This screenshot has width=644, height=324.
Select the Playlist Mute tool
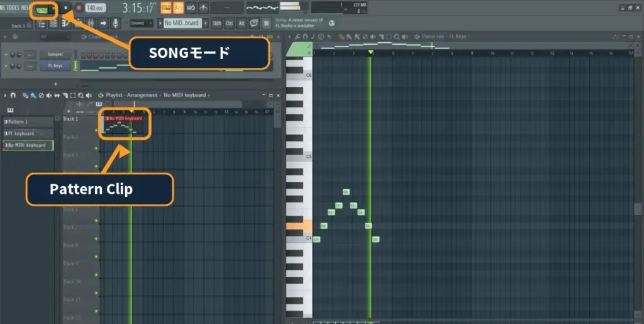pyautogui.click(x=49, y=95)
